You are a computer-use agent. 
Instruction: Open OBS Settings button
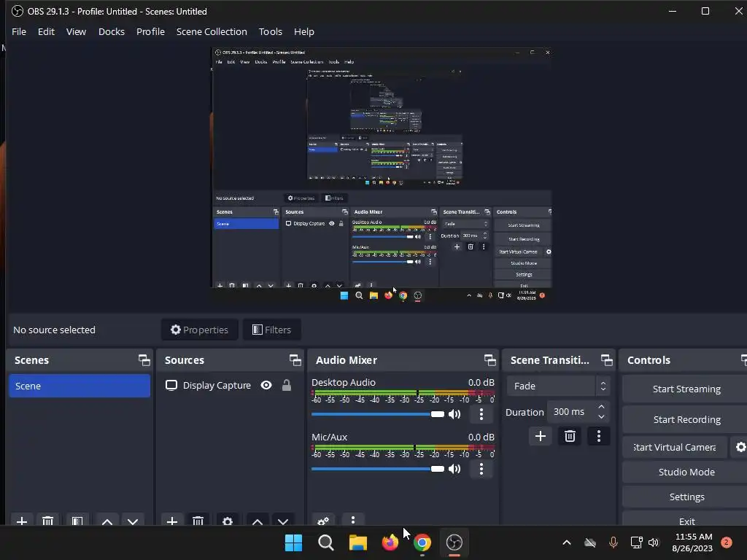click(x=686, y=497)
